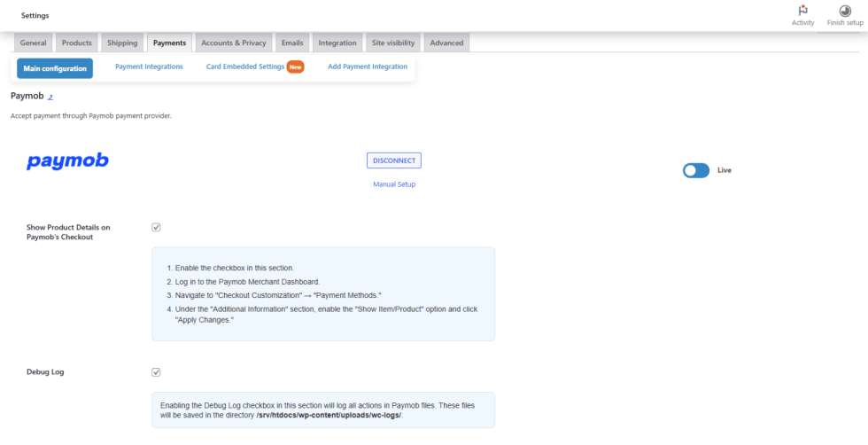Click the 'Checkout Customization' navigation step

click(278, 295)
